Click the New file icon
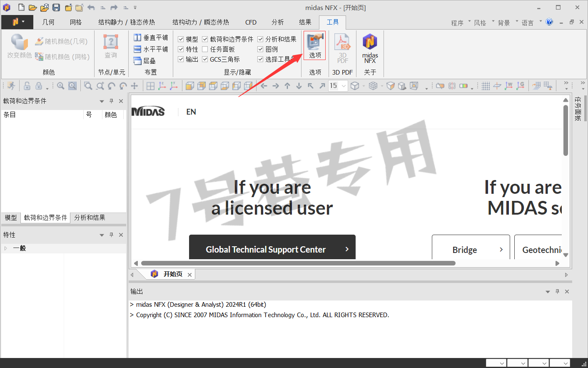588x368 pixels. click(x=21, y=8)
